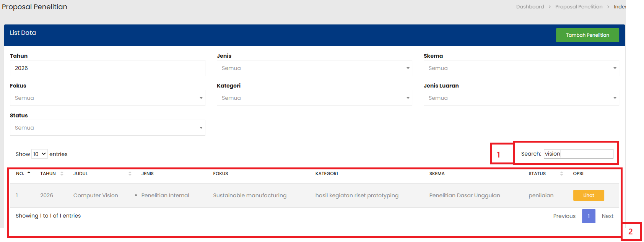Focus the Search text box

(578, 154)
